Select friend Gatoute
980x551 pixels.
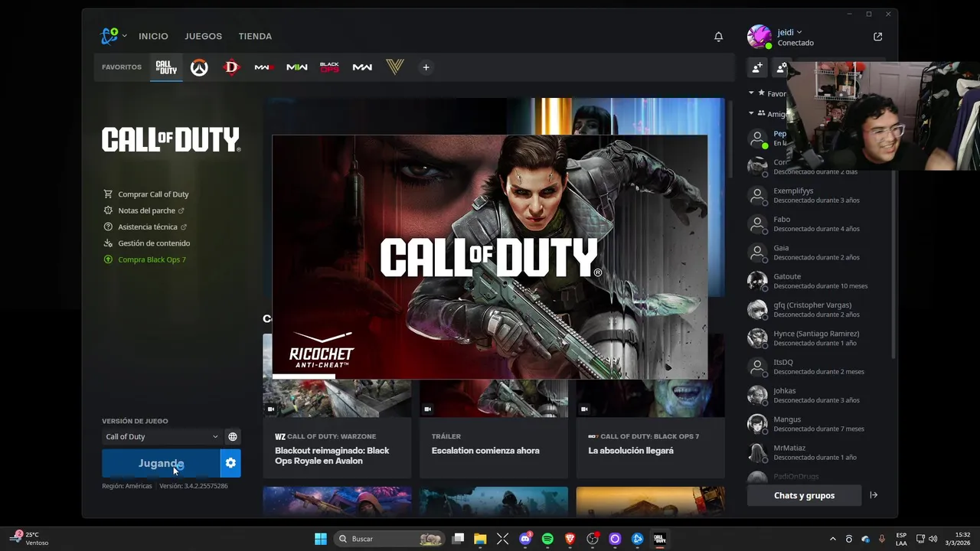pyautogui.click(x=816, y=281)
